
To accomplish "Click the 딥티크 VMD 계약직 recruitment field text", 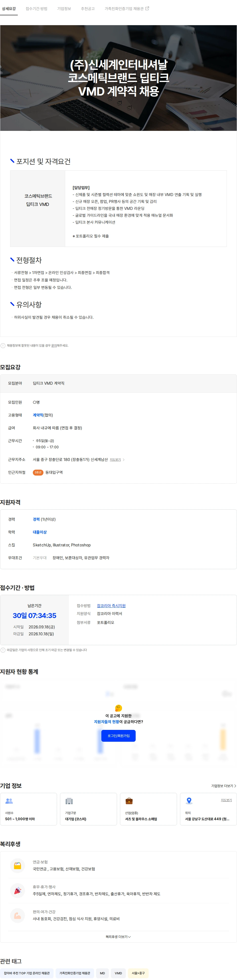I will coord(48,383).
